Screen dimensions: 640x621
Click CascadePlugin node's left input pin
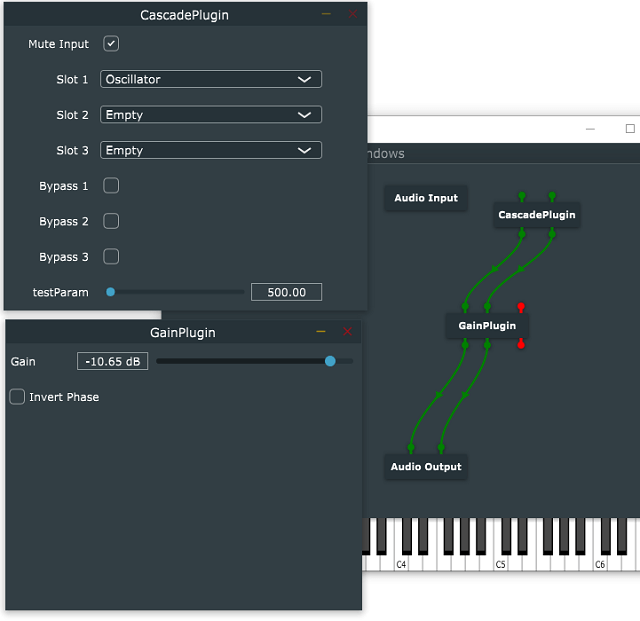click(522, 196)
